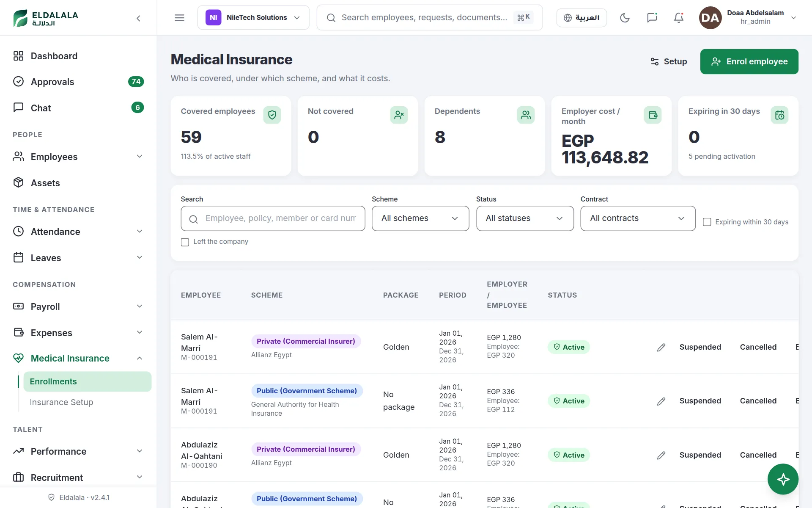Check the Left the company box
Image resolution: width=812 pixels, height=508 pixels.
tap(185, 242)
